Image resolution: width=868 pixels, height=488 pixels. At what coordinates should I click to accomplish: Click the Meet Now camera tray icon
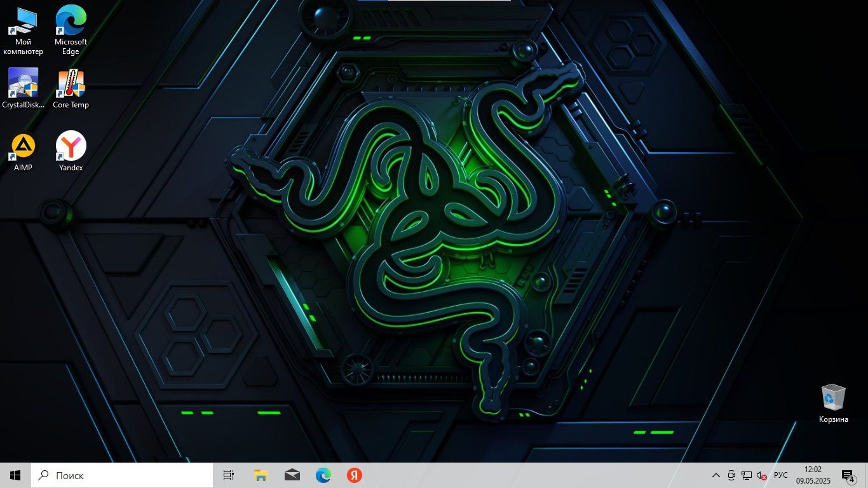coord(731,475)
